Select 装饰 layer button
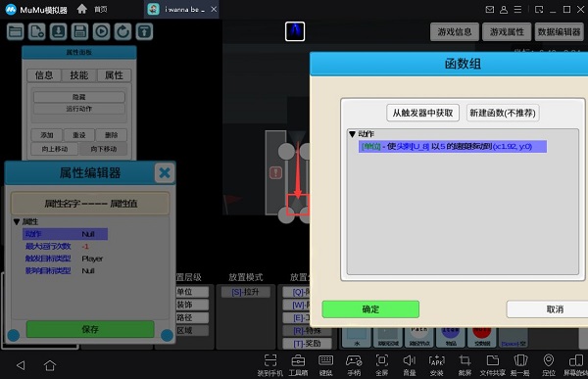 (192, 305)
